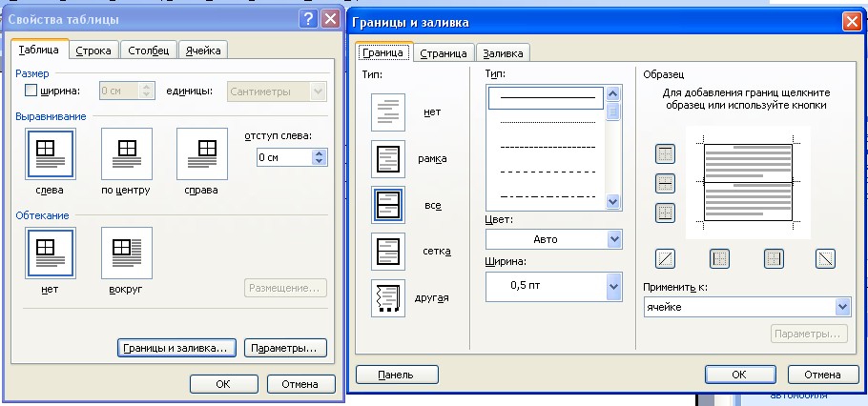Choose 'вокруг' text wrapping icon
Screen dimensions: 868x406
click(127, 253)
